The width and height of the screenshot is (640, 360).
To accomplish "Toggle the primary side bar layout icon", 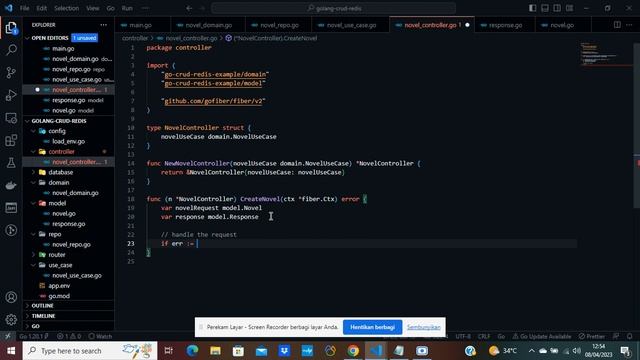I will click(x=533, y=8).
